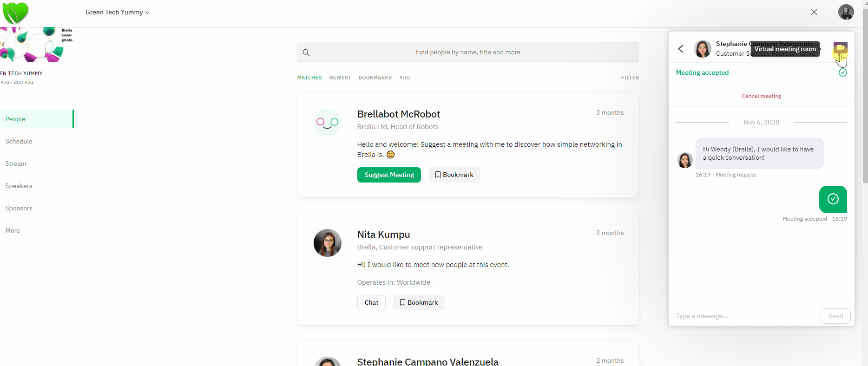
Task: Open the Speakers page
Action: [x=19, y=186]
